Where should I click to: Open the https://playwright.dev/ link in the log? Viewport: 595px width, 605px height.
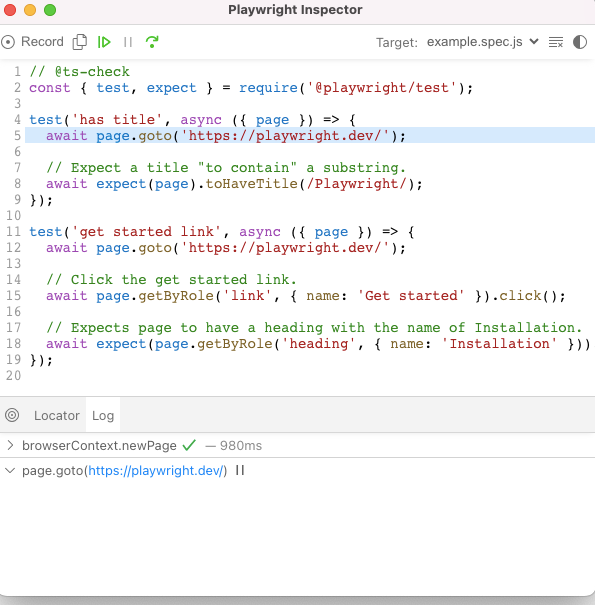pos(156,471)
